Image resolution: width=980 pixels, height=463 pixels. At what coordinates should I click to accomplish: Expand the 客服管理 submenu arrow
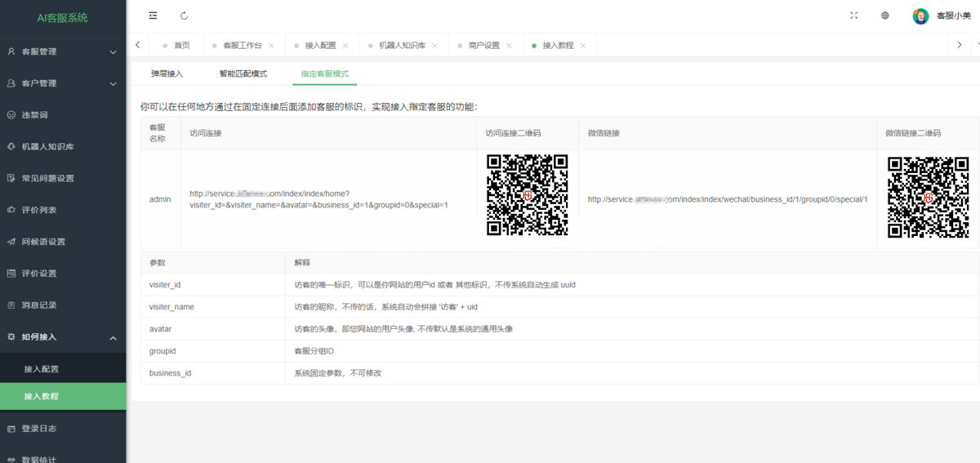(x=113, y=51)
